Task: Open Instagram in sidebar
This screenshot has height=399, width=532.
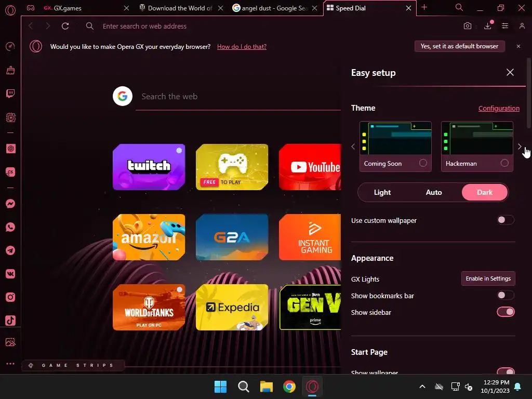Action: pyautogui.click(x=10, y=297)
